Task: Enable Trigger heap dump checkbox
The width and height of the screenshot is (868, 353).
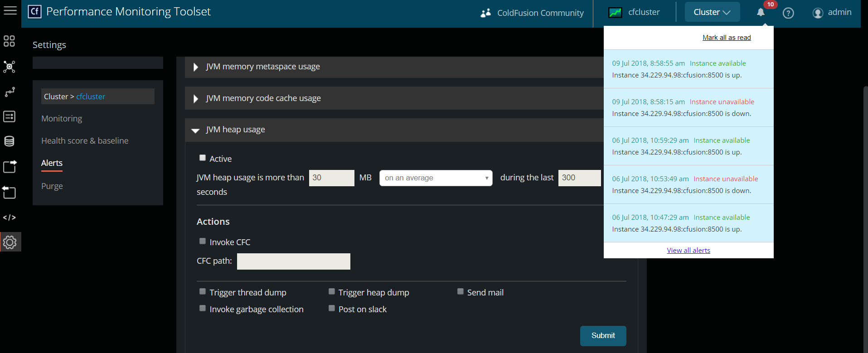Action: [x=332, y=292]
